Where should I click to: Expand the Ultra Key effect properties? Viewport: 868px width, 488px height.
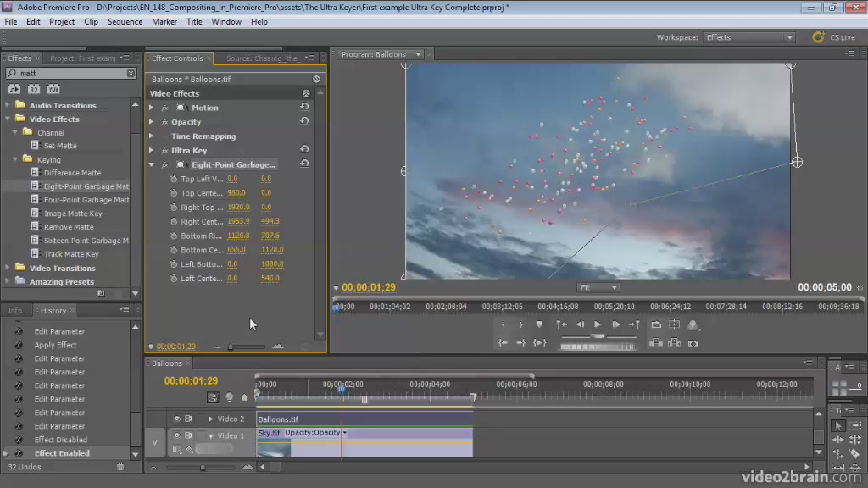[151, 150]
